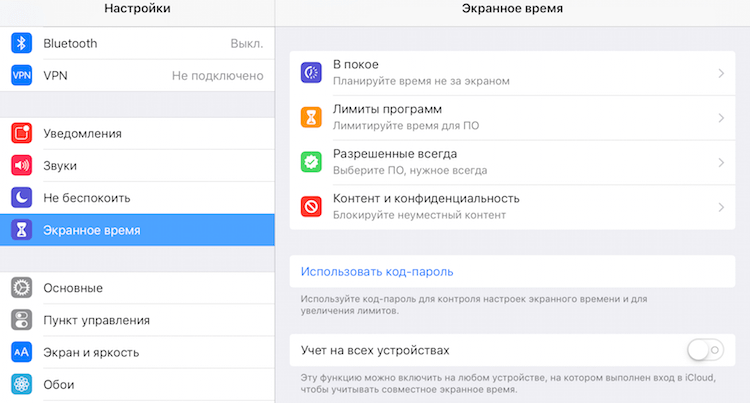Tap the passcode description footnote text
Viewport: 750px width, 403px height.
[474, 305]
